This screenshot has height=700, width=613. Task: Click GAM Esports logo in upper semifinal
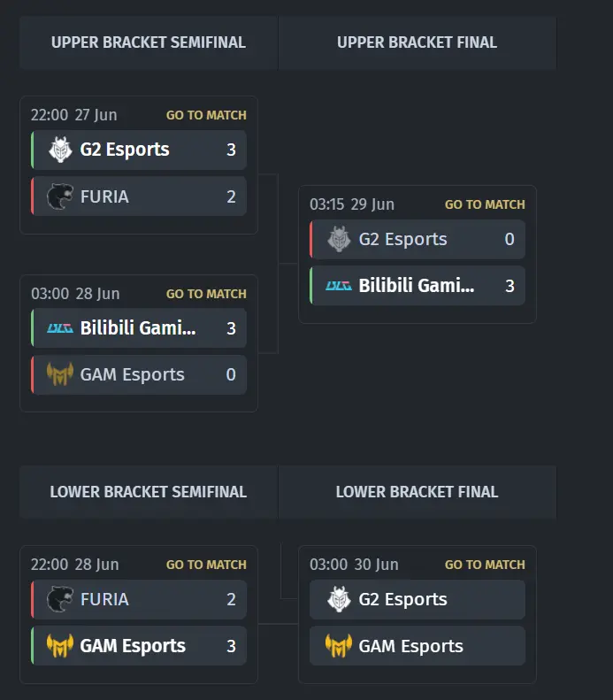[x=60, y=374]
